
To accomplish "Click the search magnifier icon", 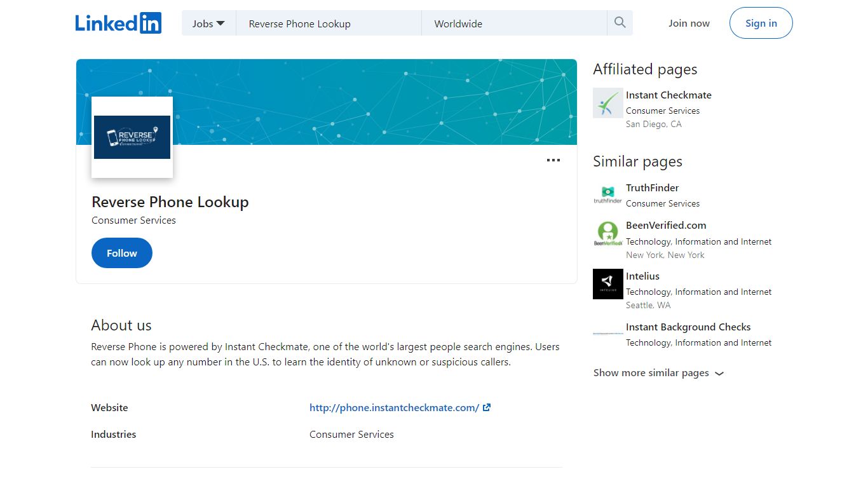I will click(x=620, y=23).
